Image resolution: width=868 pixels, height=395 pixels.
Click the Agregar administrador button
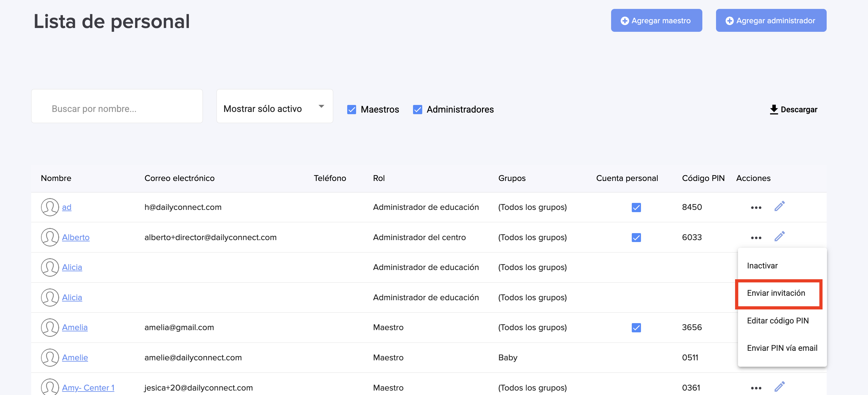pos(771,21)
